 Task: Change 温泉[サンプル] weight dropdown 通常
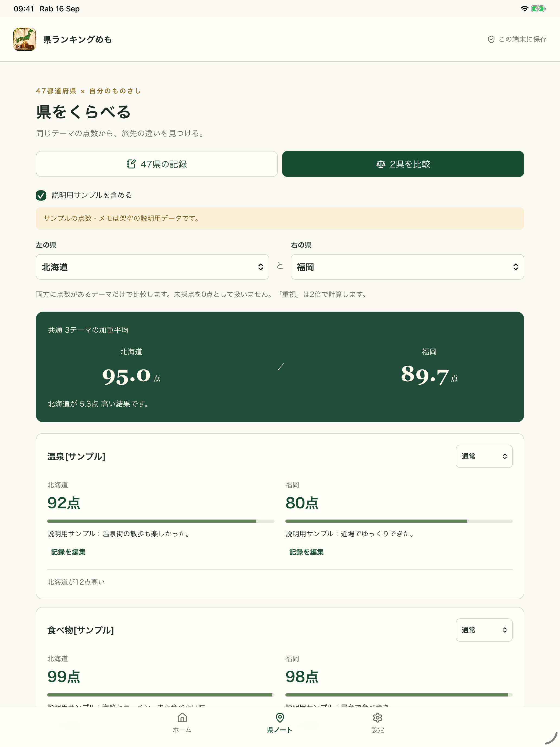[x=484, y=456]
